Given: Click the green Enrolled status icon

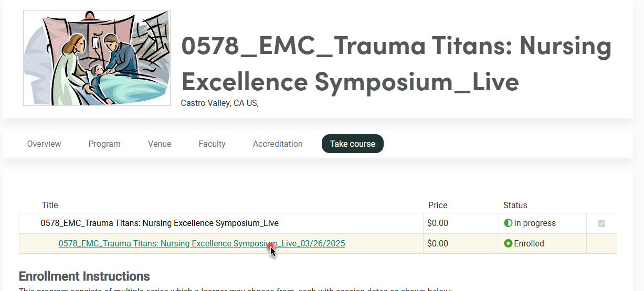Looking at the screenshot, I should 508,244.
